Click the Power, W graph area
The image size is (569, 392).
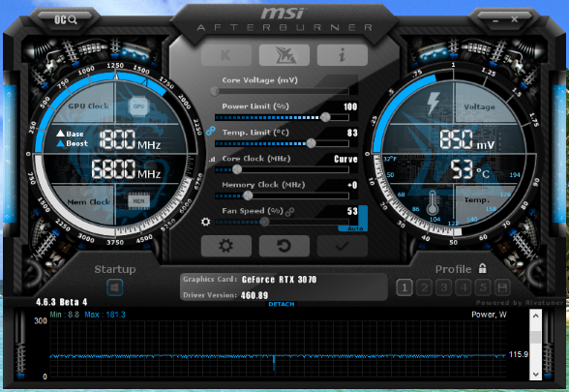278,349
